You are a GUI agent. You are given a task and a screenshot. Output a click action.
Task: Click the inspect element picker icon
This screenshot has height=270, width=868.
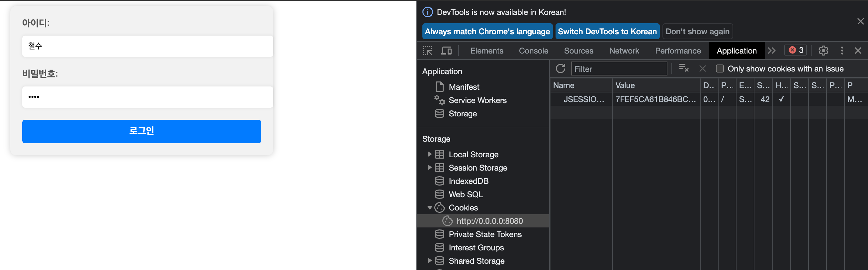click(428, 51)
